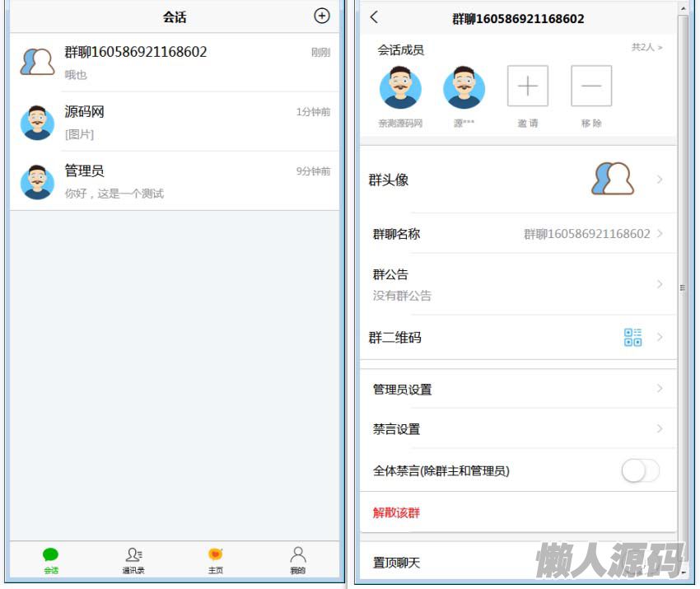Open 管理员设置 row chevron
700x589 pixels.
pos(660,389)
